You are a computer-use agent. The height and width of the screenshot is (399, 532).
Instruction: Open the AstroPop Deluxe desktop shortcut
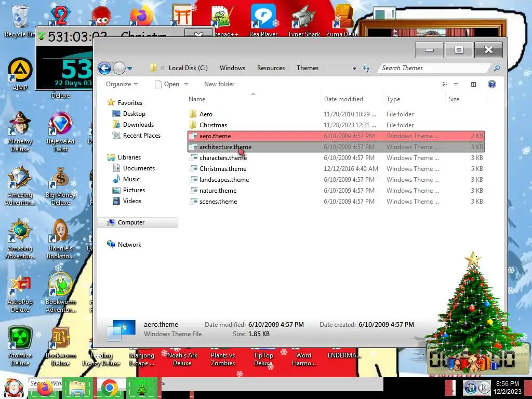pos(20,294)
